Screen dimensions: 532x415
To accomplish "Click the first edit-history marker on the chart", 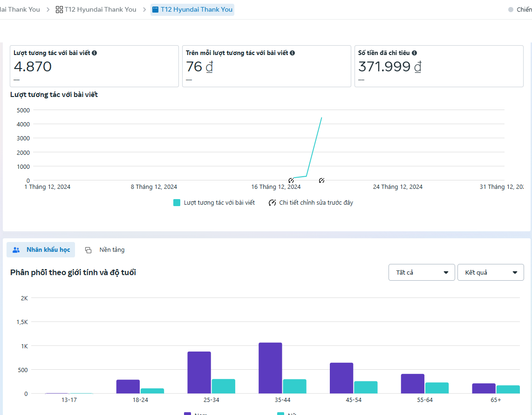I will point(291,180).
